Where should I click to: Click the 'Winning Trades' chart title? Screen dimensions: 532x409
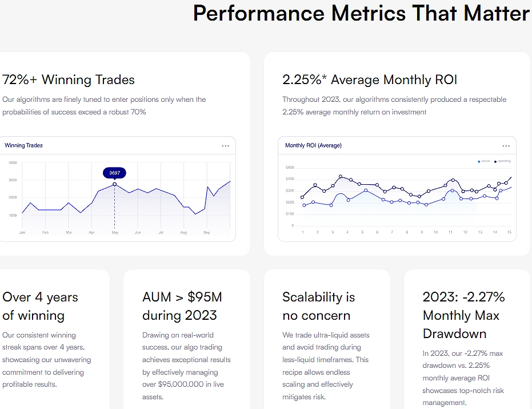coord(23,145)
